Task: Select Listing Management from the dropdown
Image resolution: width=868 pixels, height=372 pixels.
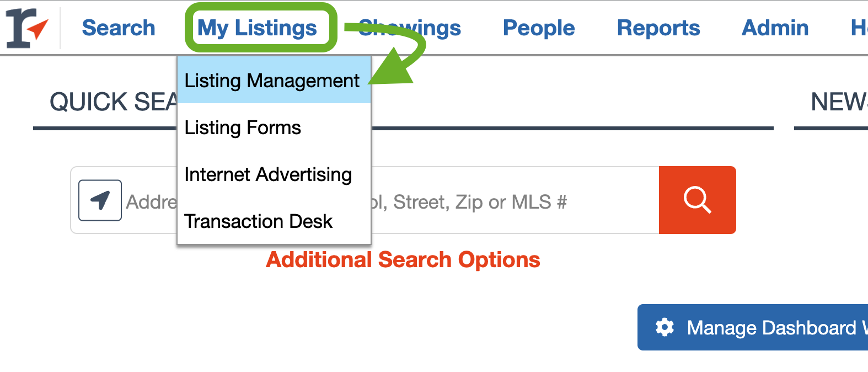Action: [x=272, y=80]
